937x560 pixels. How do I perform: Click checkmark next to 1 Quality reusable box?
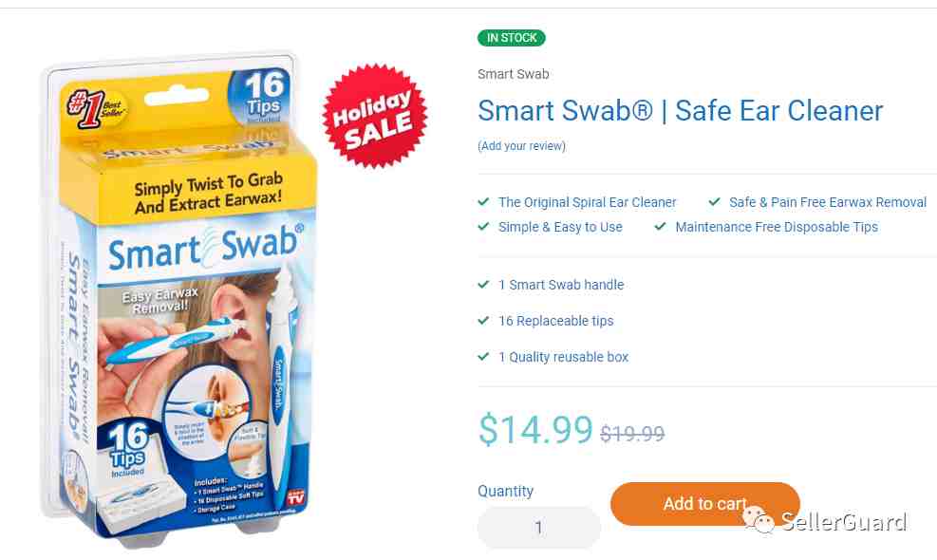[483, 357]
